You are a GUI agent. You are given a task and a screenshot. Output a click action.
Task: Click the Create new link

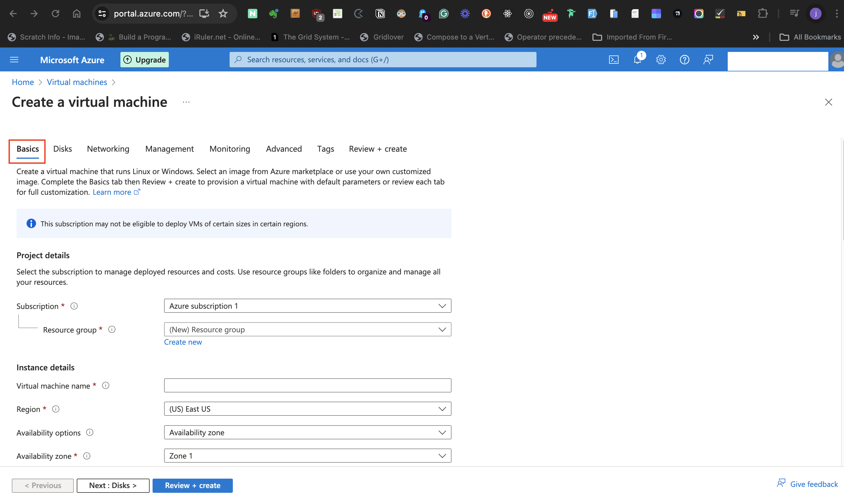183,342
